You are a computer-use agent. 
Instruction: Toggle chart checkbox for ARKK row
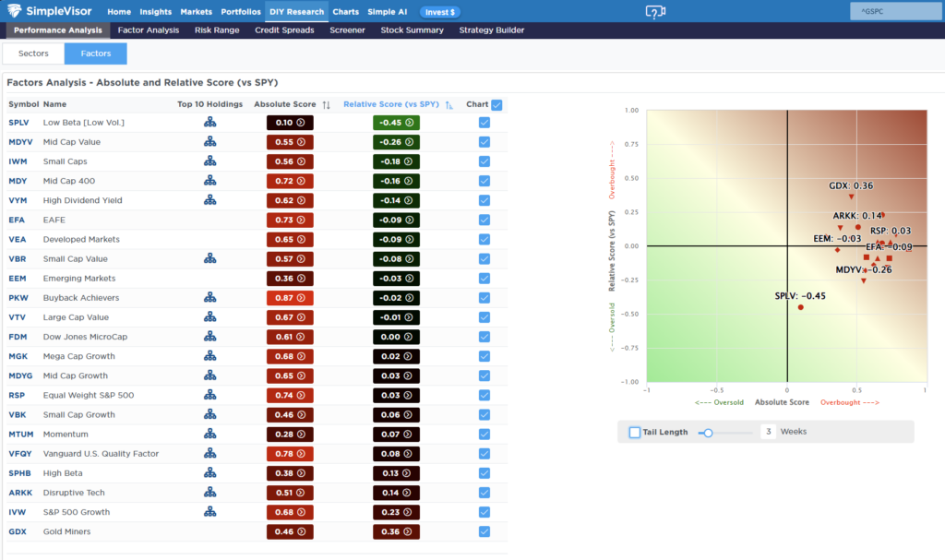click(x=484, y=493)
